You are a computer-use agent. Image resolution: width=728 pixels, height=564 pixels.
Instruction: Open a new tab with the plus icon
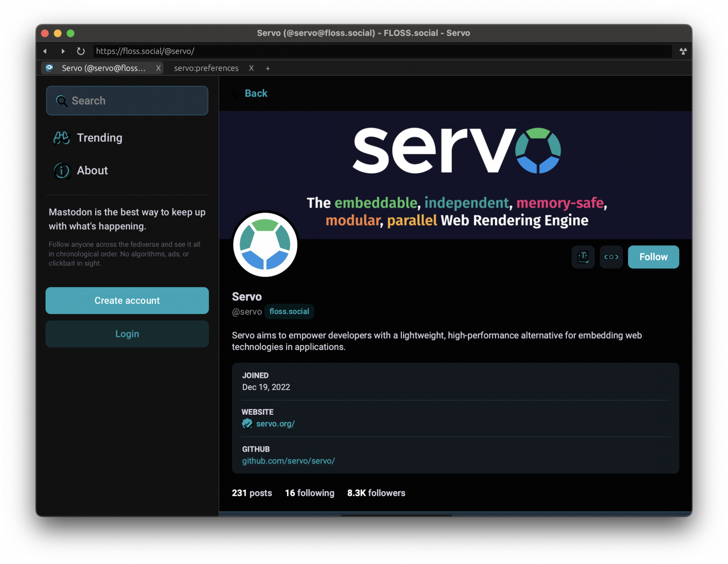tap(268, 68)
